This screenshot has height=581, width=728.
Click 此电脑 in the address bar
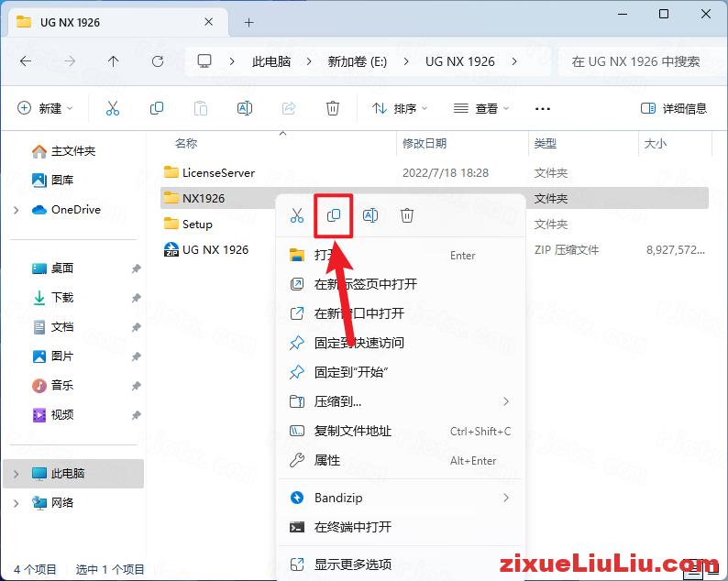271,61
